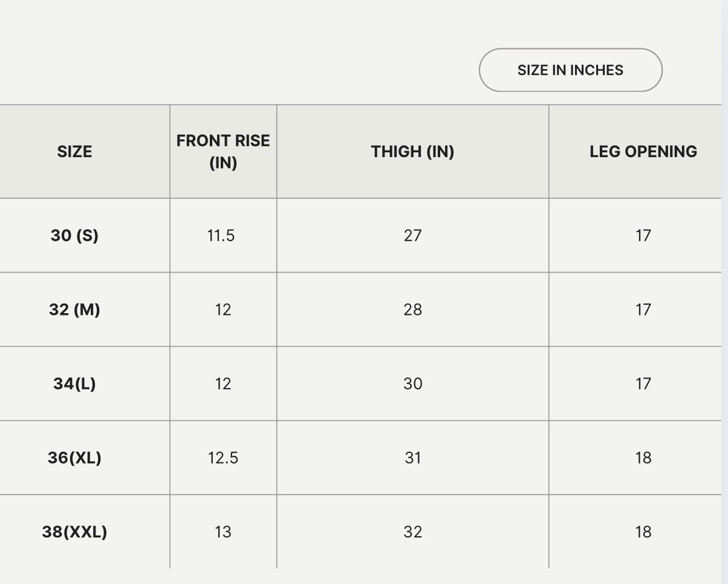Click front rise value 12.5
Image resolution: width=728 pixels, height=584 pixels.
click(x=223, y=458)
